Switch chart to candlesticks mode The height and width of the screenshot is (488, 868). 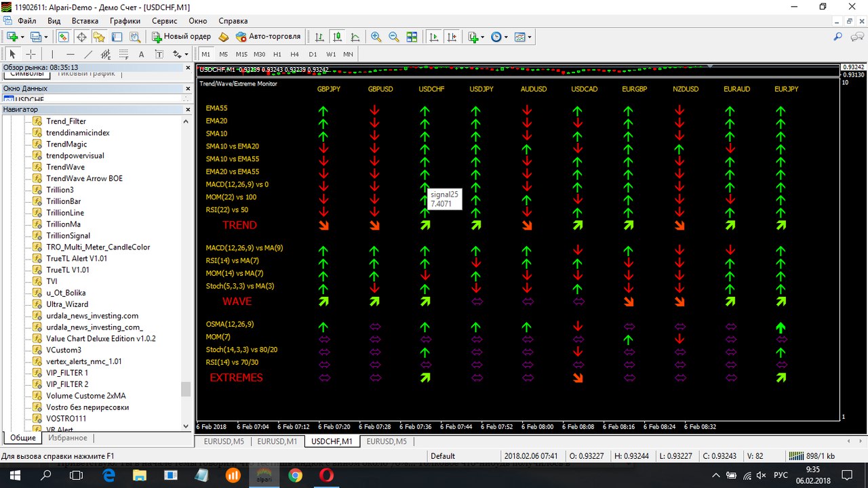coord(337,37)
